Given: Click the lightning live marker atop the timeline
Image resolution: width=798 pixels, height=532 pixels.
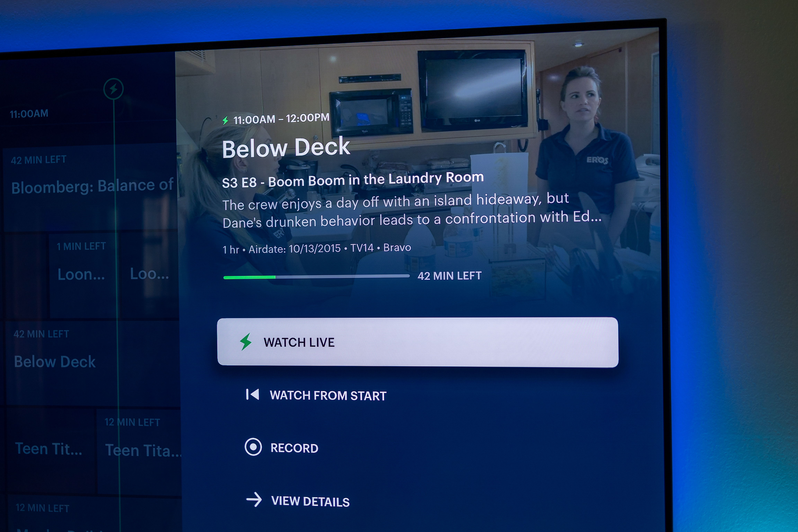Looking at the screenshot, I should (x=113, y=89).
